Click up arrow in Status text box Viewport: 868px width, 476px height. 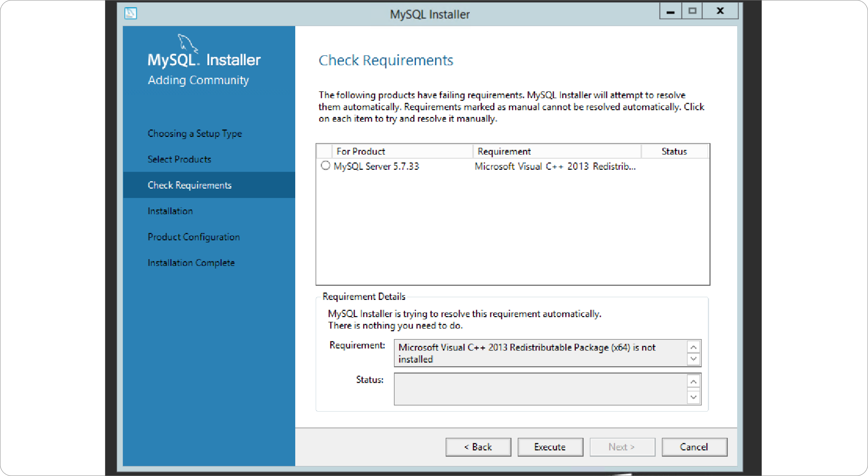click(x=693, y=381)
